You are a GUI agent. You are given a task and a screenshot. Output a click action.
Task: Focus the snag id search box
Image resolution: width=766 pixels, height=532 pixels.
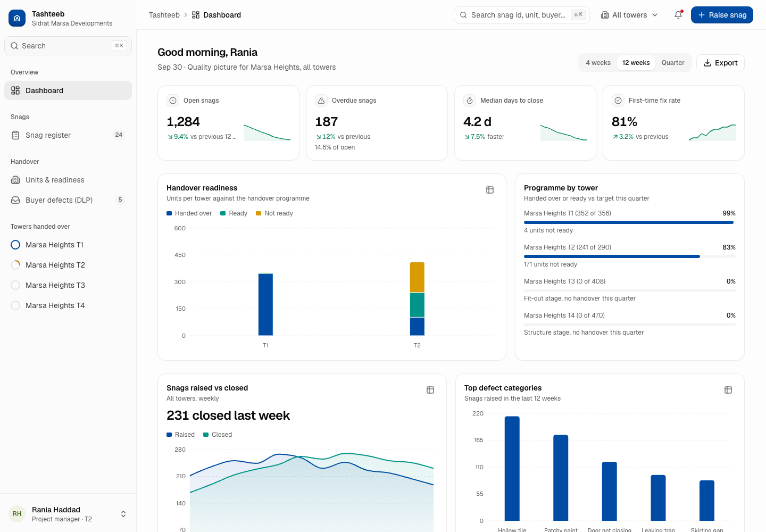(522, 15)
